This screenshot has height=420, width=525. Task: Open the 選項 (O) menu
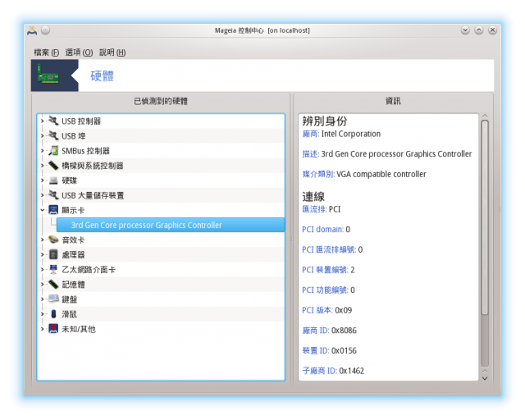[79, 52]
